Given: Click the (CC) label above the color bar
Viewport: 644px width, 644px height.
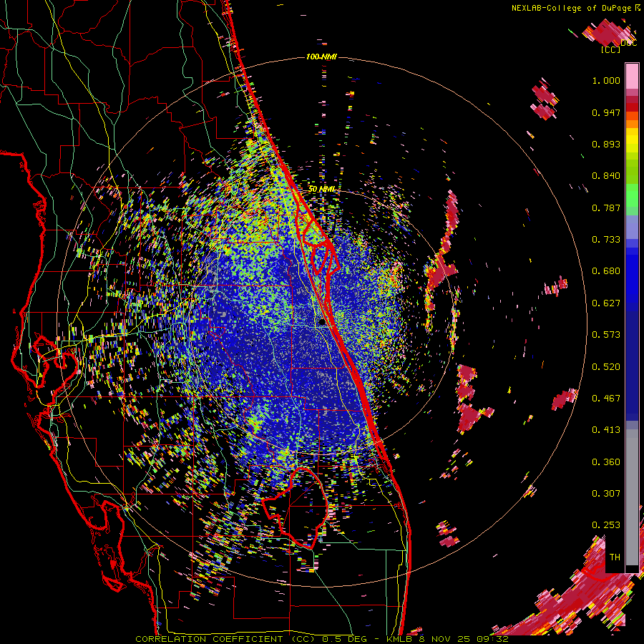Looking at the screenshot, I should coord(610,49).
